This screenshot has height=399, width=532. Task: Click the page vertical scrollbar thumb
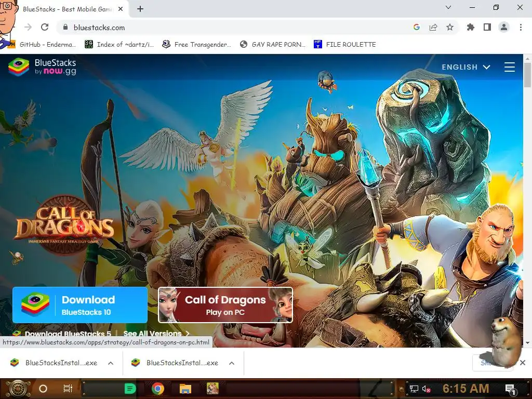click(x=527, y=75)
